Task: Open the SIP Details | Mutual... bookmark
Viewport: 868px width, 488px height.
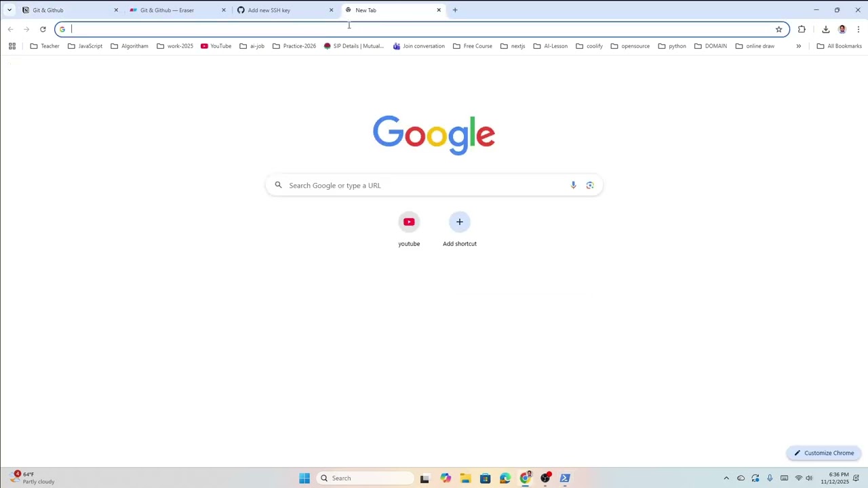Action: coord(353,46)
